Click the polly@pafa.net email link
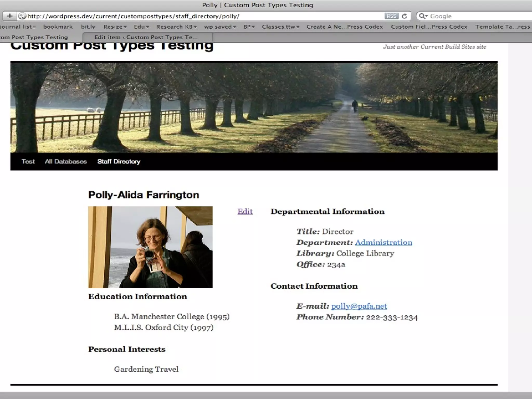Viewport: 532px width, 399px height. [359, 306]
